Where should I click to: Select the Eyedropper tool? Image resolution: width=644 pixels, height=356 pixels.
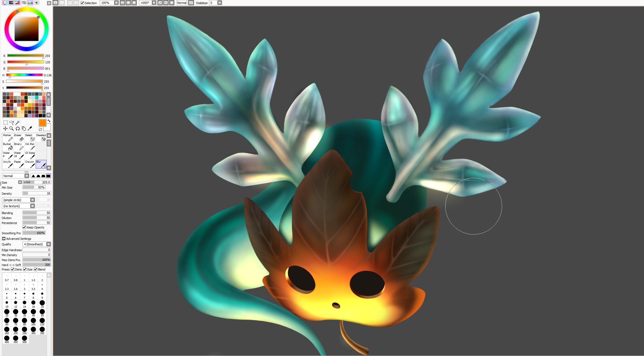[x=30, y=129]
